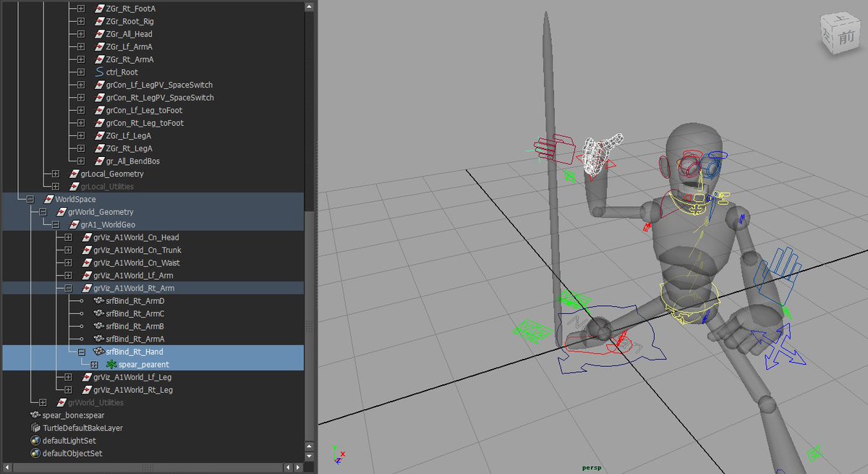Click the ZGr_All_Head transform icon
868x474 pixels.
[x=100, y=34]
